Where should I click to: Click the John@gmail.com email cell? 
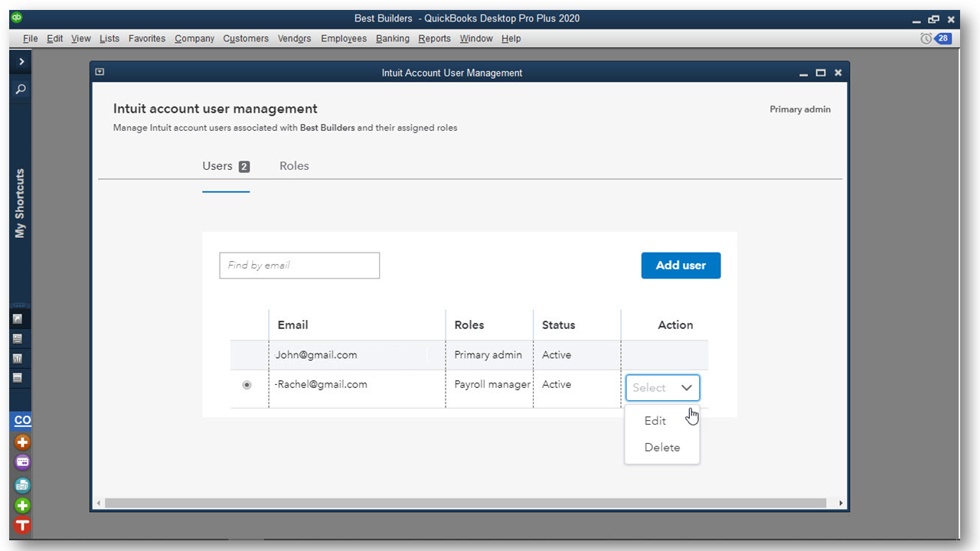[x=316, y=355]
